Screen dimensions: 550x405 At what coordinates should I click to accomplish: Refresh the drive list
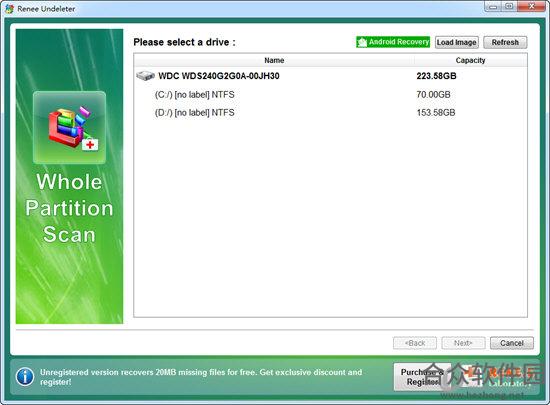(505, 42)
